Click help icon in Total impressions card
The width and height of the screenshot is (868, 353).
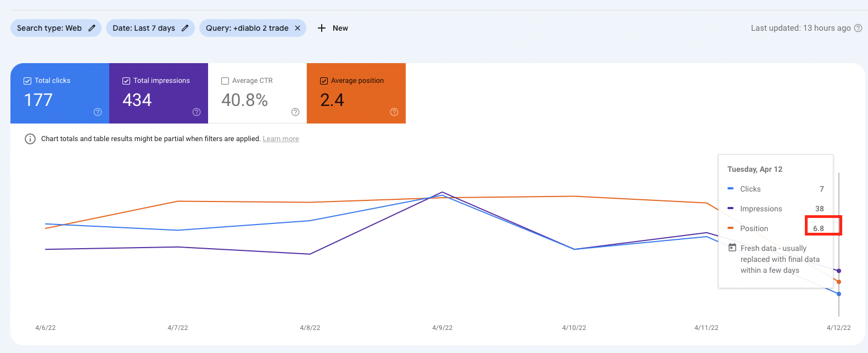197,112
